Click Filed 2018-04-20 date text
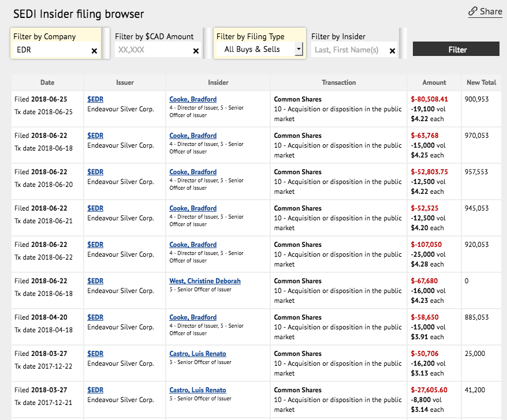The image size is (507, 420). [41, 317]
